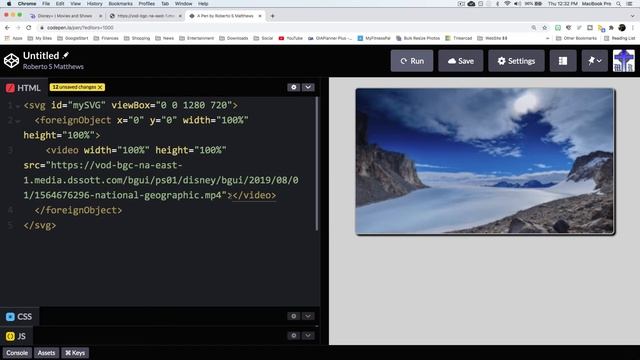Open the Apple menu
This screenshot has width=640, height=360.
[x=9, y=4]
